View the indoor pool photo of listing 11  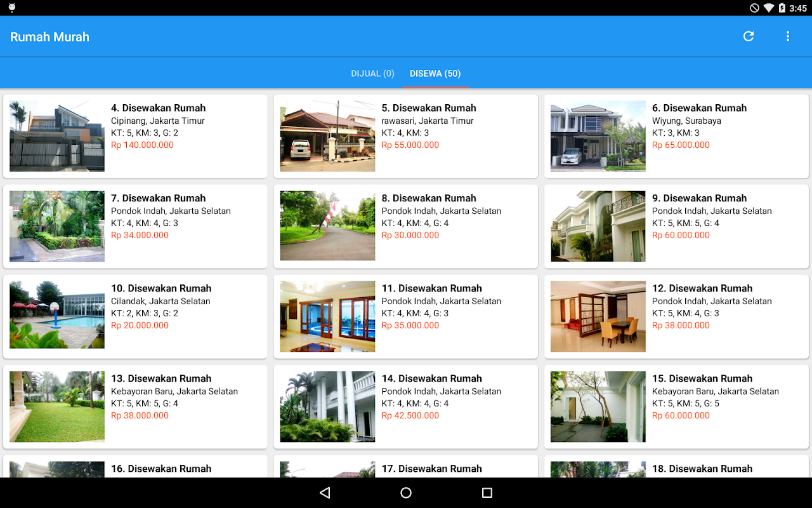tap(327, 316)
